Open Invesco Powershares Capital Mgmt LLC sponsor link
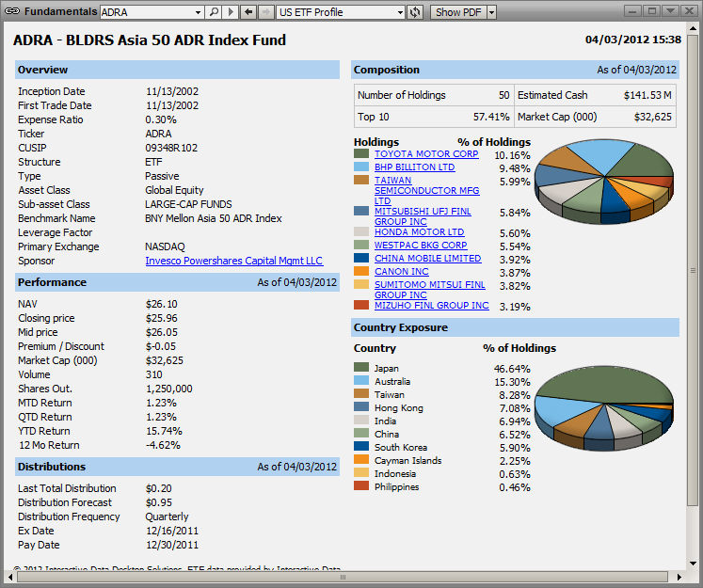The height and width of the screenshot is (588, 703). (x=233, y=261)
